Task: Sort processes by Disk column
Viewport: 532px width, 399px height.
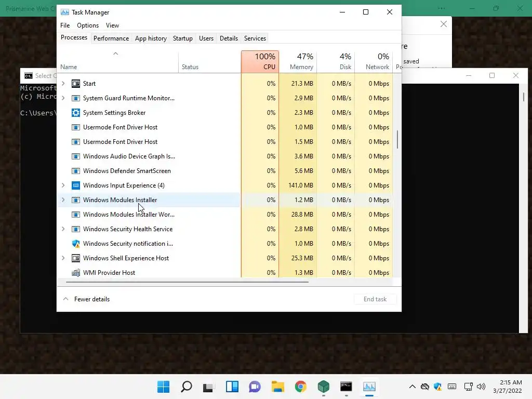Action: click(x=336, y=61)
